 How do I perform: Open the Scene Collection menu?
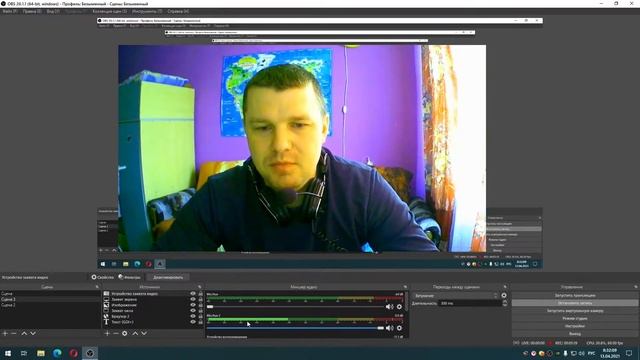coord(109,11)
